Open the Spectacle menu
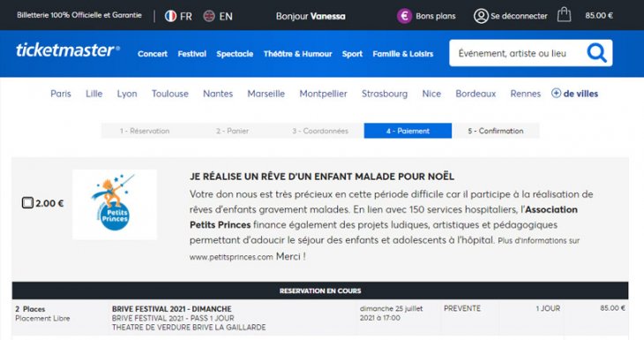 [235, 54]
